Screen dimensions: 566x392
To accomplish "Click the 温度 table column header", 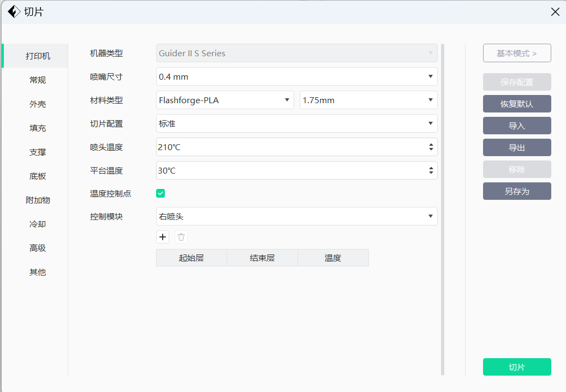I will [x=333, y=258].
